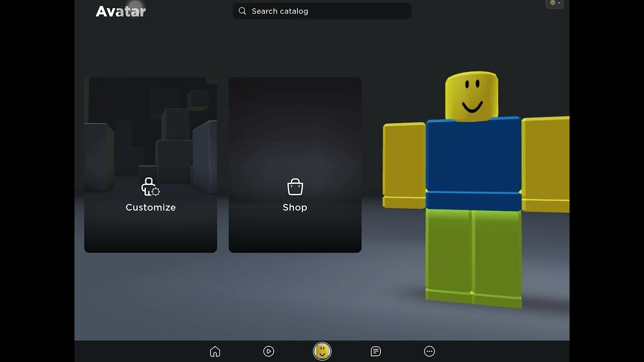Open the Customize card
Screen dimensions: 644x362
(150, 165)
